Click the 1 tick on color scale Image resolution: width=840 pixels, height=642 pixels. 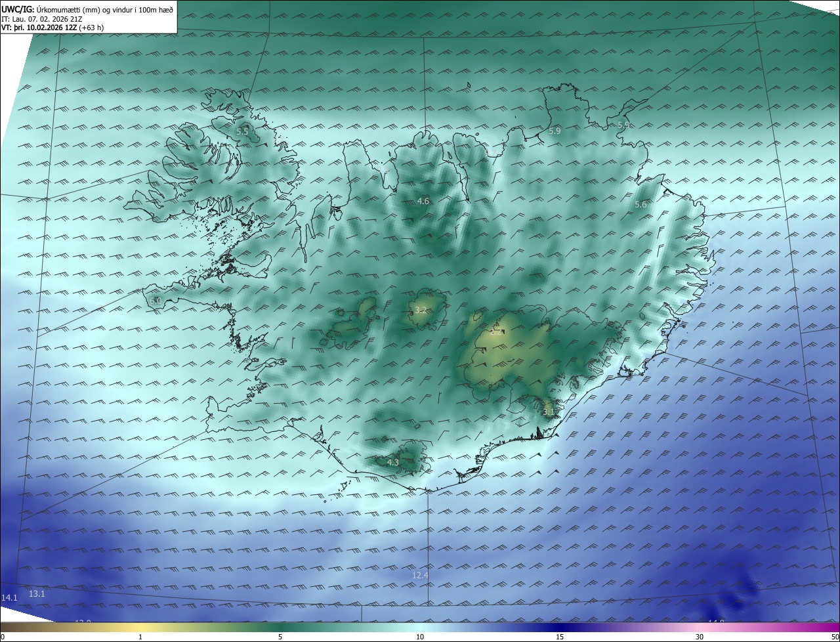[140, 637]
